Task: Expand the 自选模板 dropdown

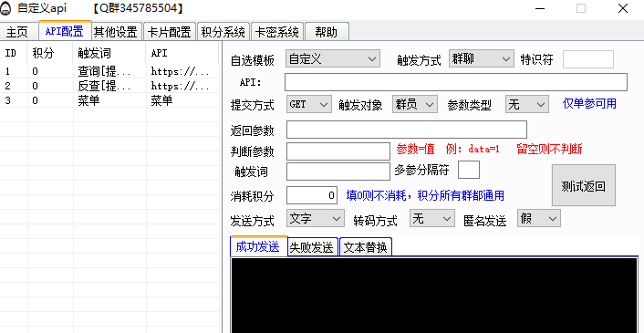Action: point(333,58)
